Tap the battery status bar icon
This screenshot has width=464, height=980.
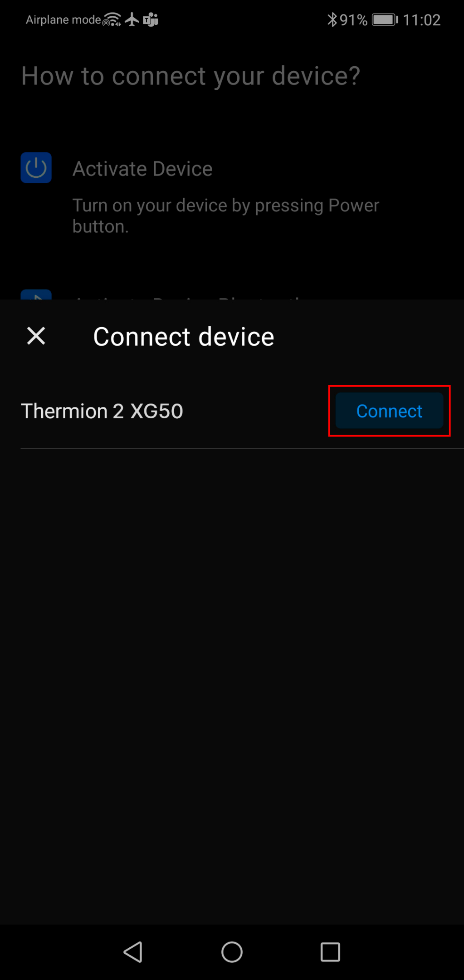pyautogui.click(x=385, y=20)
